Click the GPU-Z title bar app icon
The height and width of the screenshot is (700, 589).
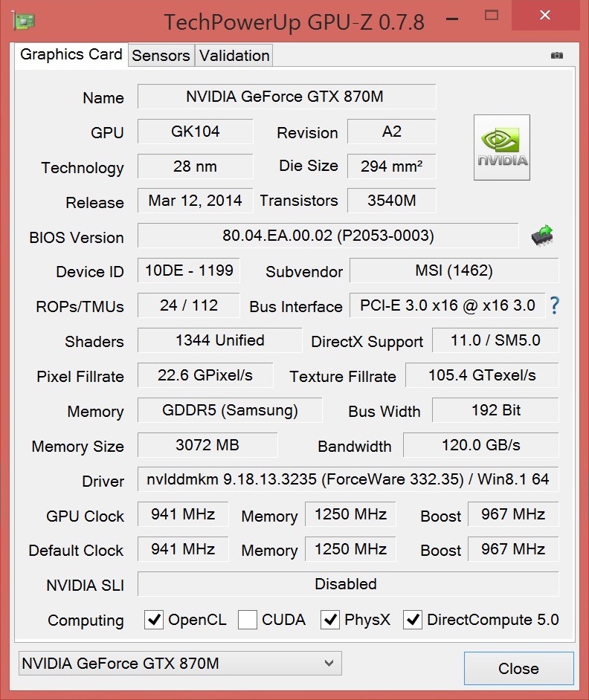pyautogui.click(x=21, y=20)
